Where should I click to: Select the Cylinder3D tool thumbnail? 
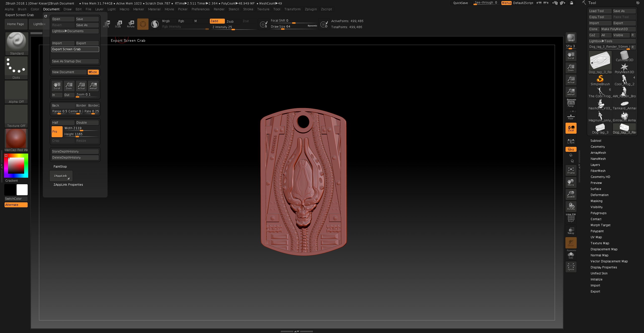624,57
